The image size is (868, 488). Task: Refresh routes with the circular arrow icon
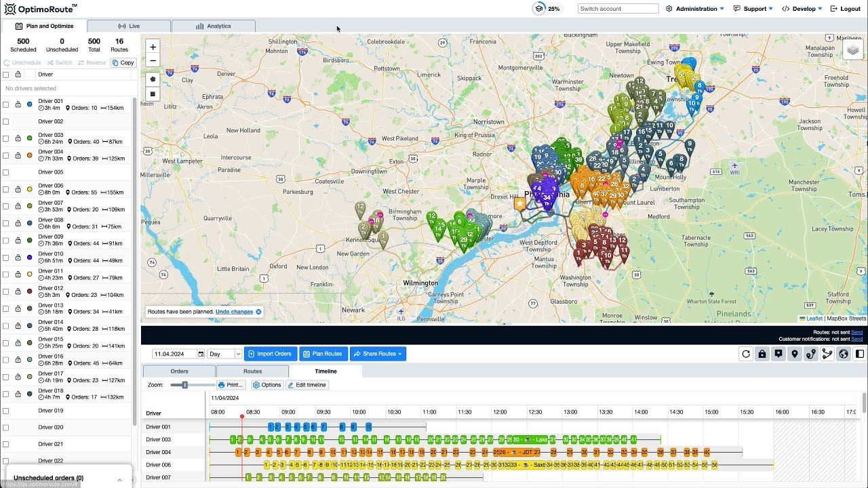point(746,353)
